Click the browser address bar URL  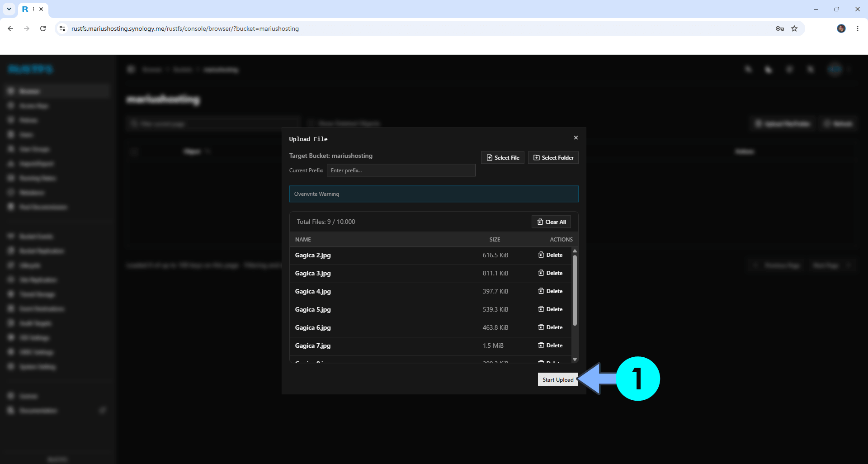185,28
